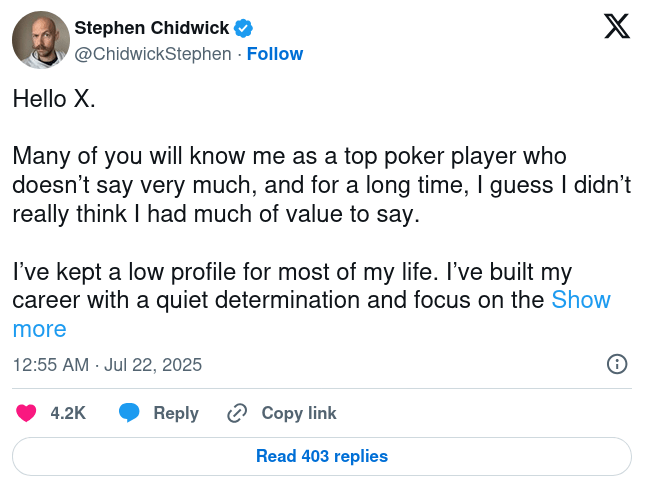Open the X logo link
646x487 pixels.
click(x=617, y=27)
